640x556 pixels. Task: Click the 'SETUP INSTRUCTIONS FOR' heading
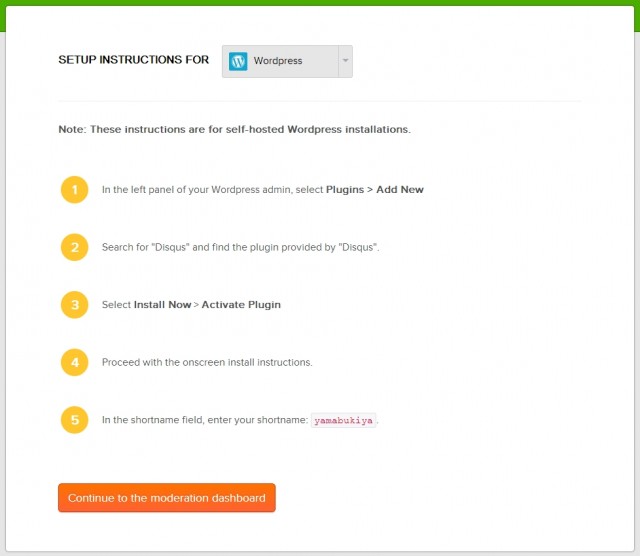pos(133,60)
